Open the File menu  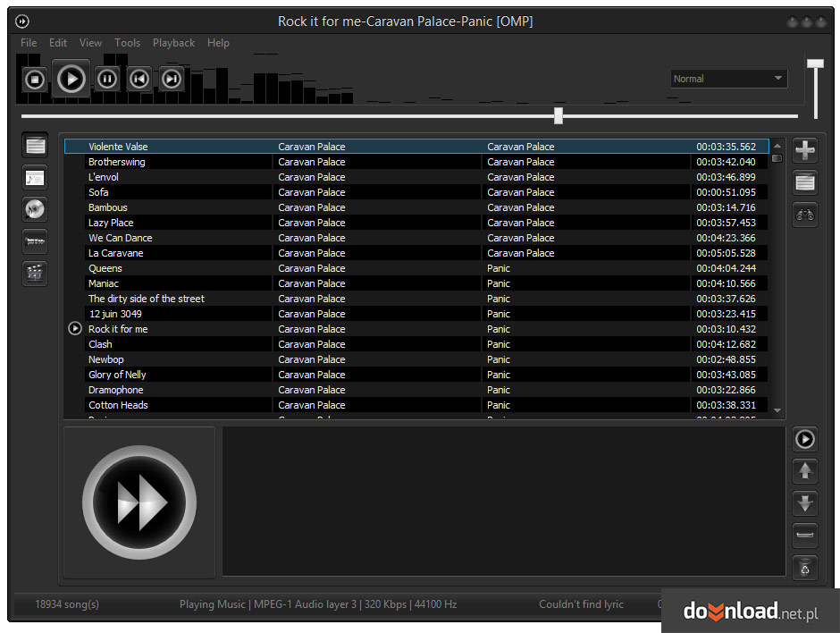29,43
